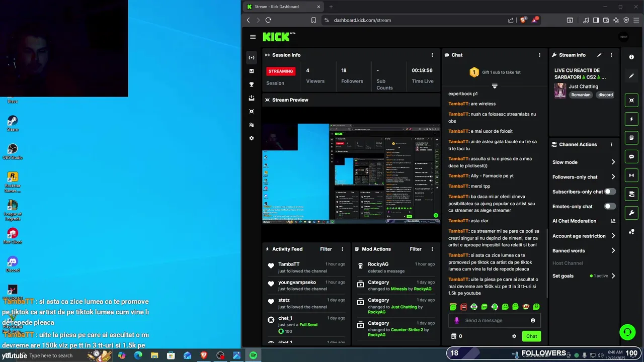The image size is (644, 362).
Task: Open Riot Client desktop shortcut
Action: pyautogui.click(x=13, y=236)
